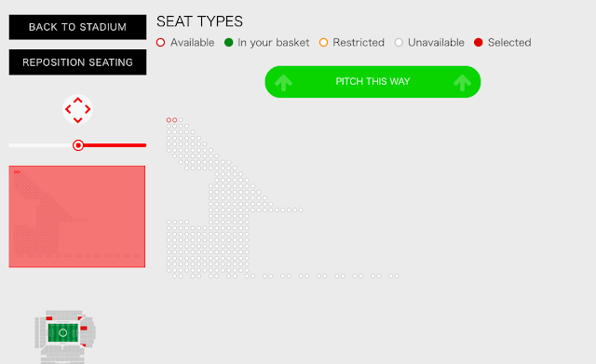596x364 pixels.
Task: Click the red minimap overview panel
Action: tap(77, 217)
